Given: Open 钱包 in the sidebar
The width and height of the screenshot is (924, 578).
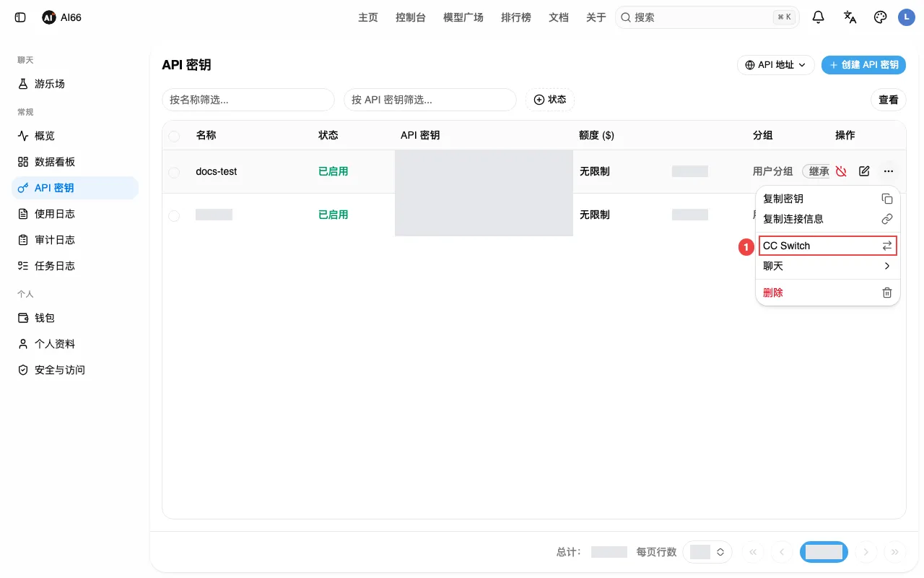Looking at the screenshot, I should pos(75,318).
